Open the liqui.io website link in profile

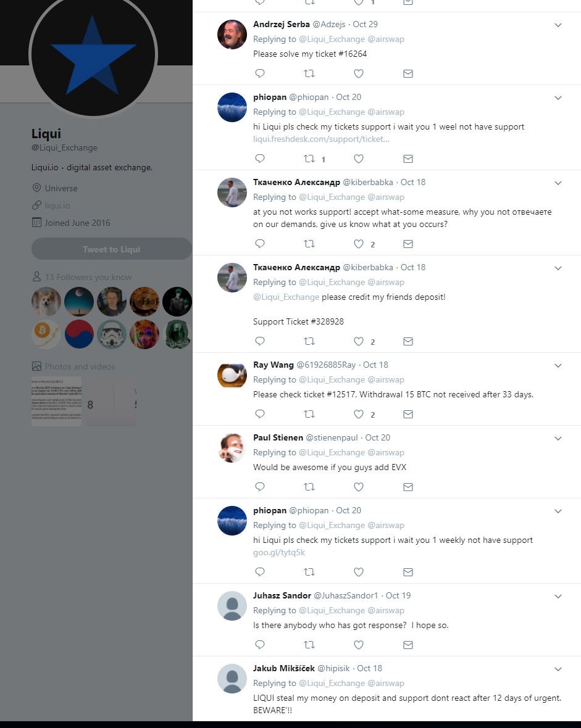57,205
